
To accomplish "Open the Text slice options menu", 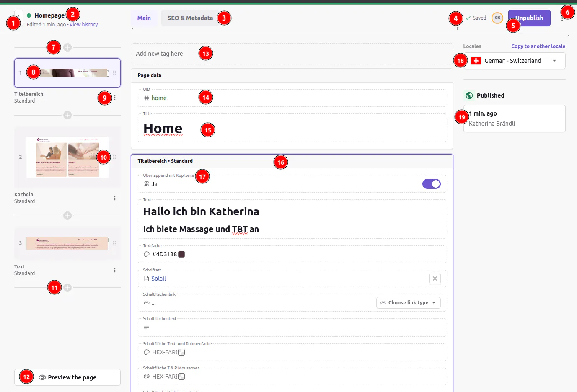I will coord(115,270).
